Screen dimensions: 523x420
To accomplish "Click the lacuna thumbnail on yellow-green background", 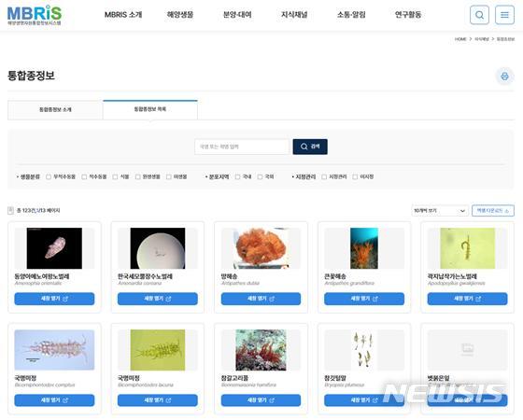I will pos(158,350).
